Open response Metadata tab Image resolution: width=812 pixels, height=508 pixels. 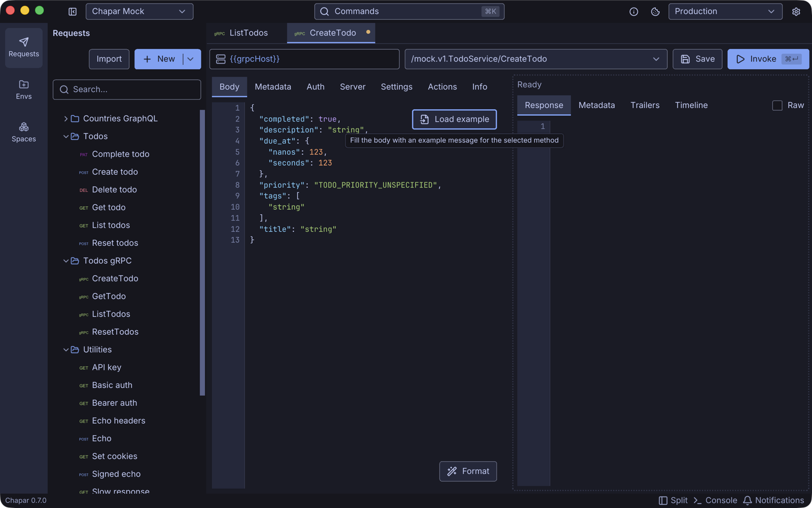597,105
